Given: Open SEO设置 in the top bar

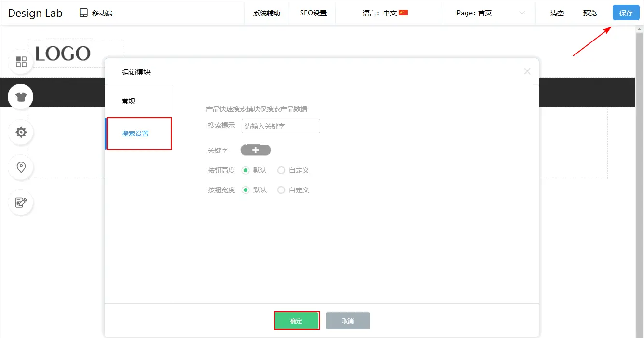Looking at the screenshot, I should tap(313, 13).
